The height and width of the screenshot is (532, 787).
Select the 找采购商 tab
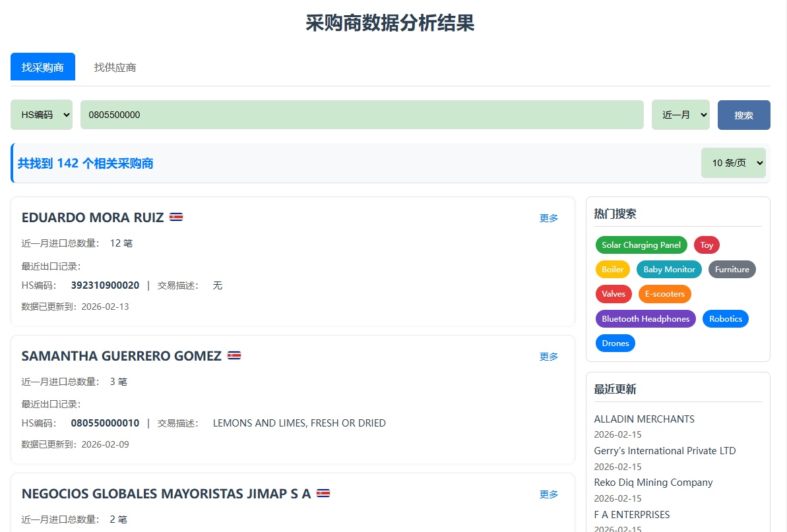(x=42, y=67)
